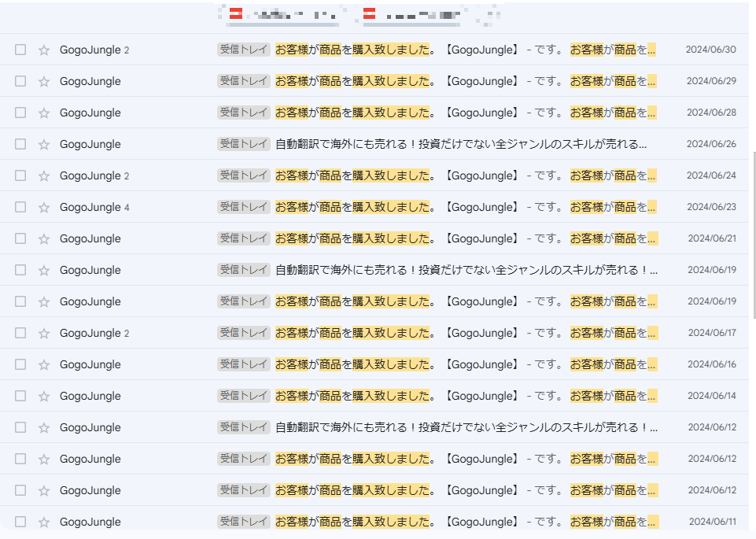Star the GogoJungle 4-message thread from 2024/06/23
Screen dimensions: 756x539
click(44, 207)
